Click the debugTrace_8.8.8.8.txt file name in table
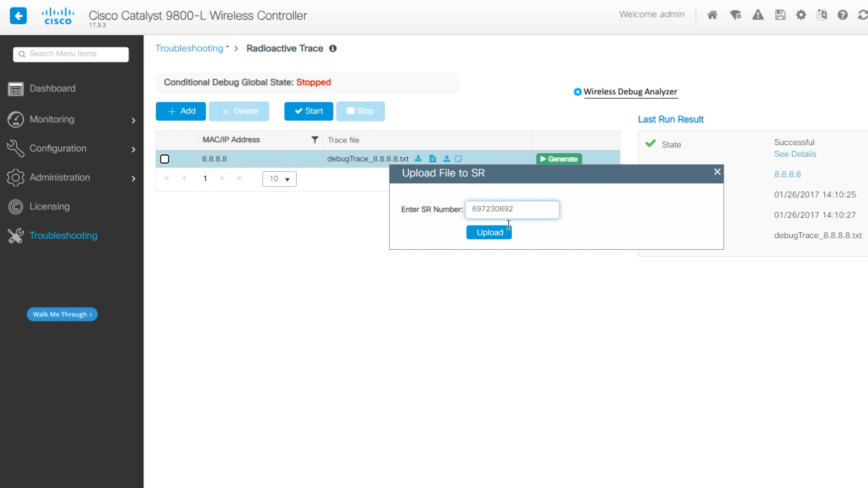Screen dimensions: 868x488 [368, 159]
